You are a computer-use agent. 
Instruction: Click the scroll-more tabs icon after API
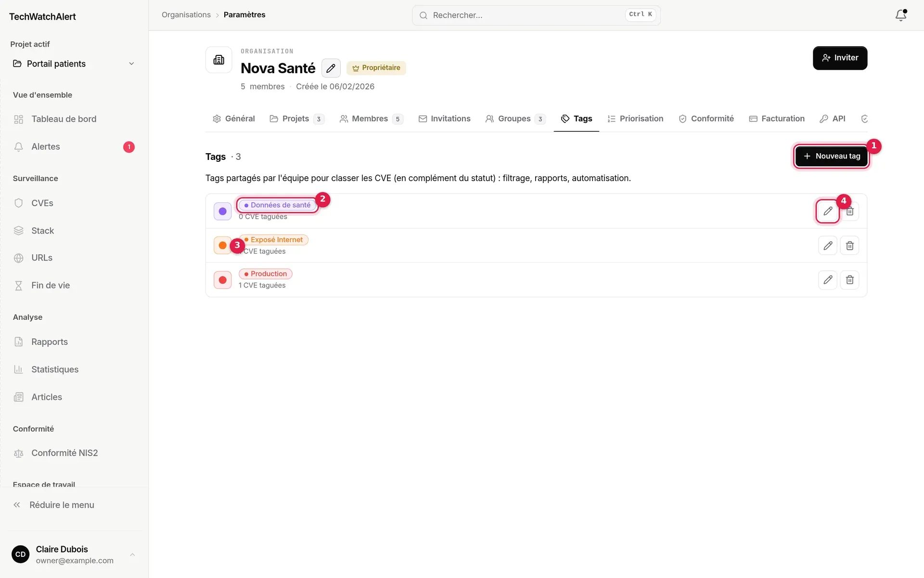[864, 119]
